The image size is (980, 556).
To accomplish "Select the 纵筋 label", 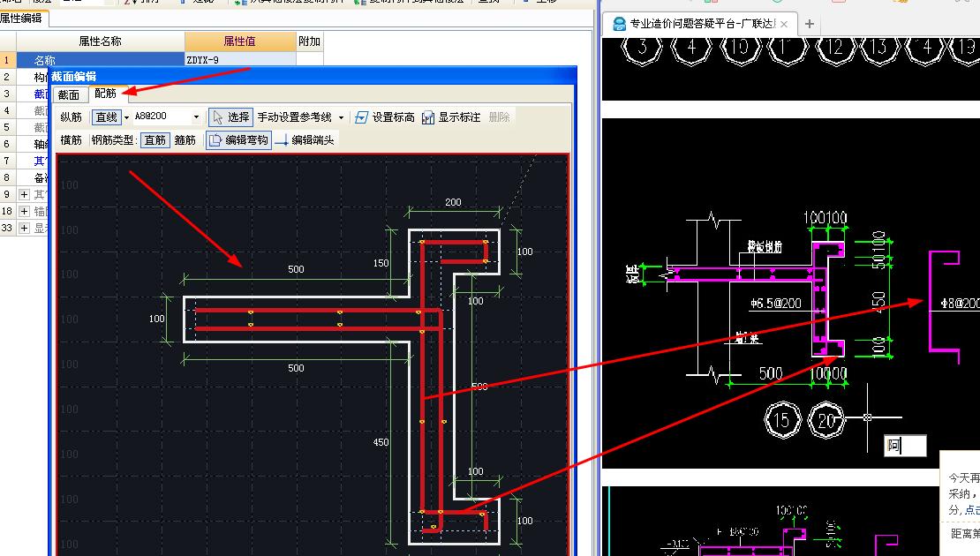I will click(72, 116).
